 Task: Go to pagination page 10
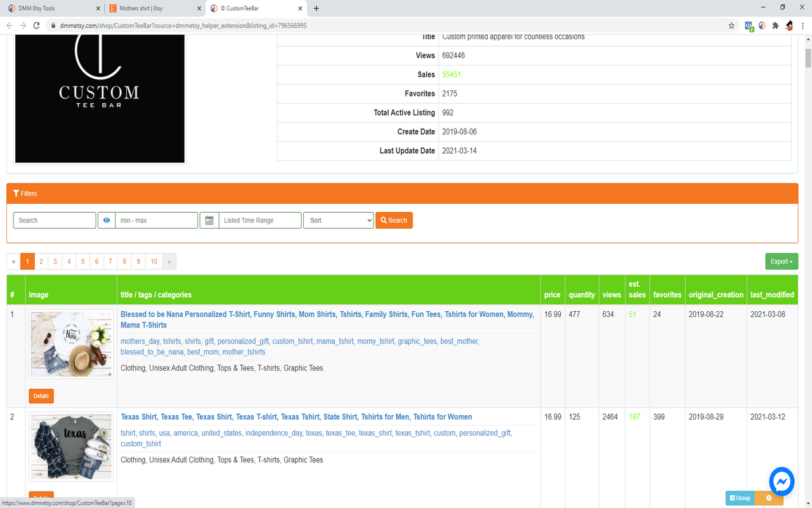tap(154, 262)
